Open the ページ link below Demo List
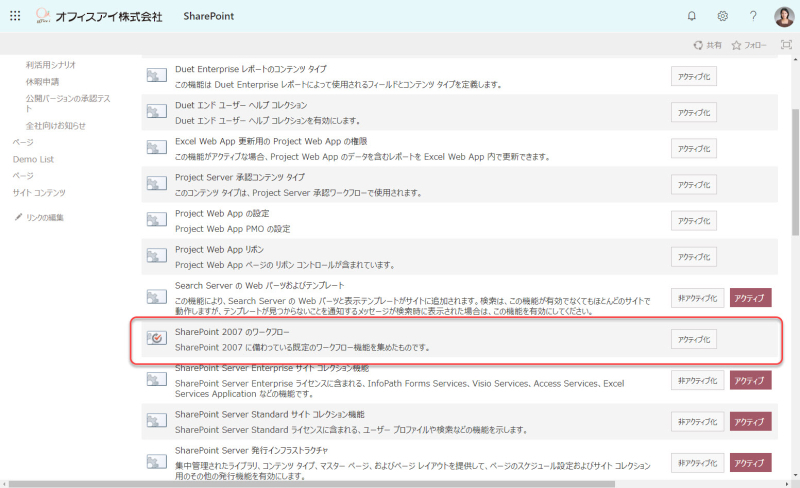 pyautogui.click(x=23, y=176)
